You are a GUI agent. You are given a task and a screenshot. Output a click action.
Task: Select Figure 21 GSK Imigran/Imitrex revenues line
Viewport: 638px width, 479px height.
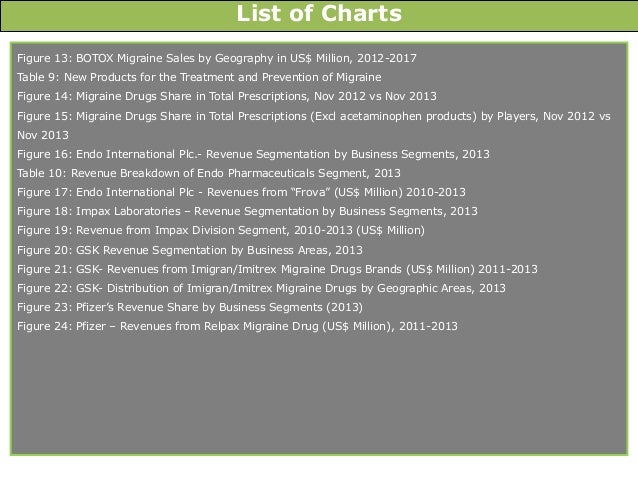pyautogui.click(x=277, y=269)
